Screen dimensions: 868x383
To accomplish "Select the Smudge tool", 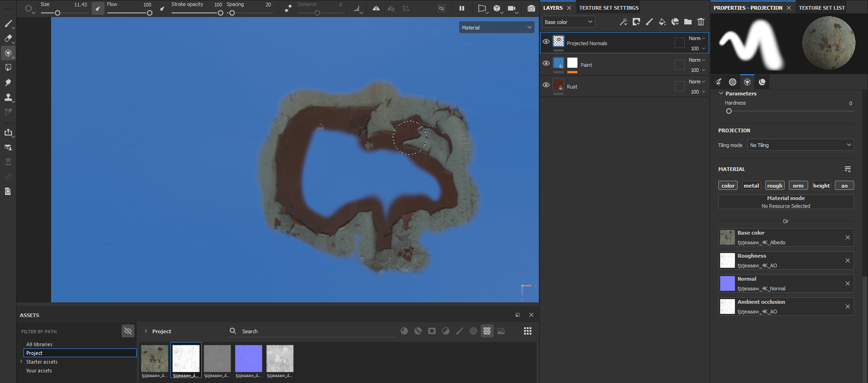I will point(8,82).
